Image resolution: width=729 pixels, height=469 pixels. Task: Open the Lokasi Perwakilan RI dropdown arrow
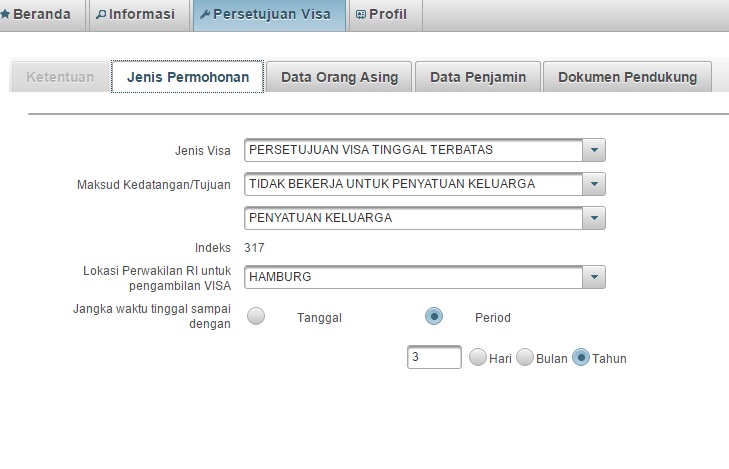[594, 277]
